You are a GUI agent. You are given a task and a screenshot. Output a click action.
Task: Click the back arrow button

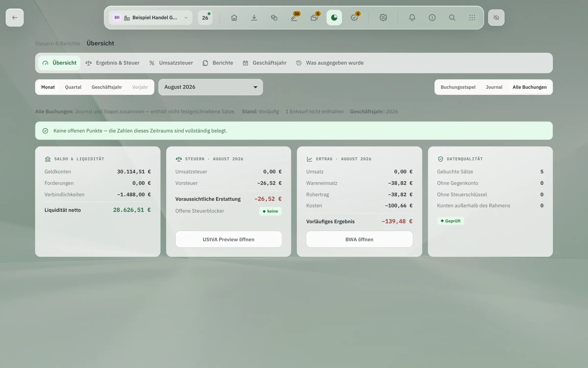(15, 17)
